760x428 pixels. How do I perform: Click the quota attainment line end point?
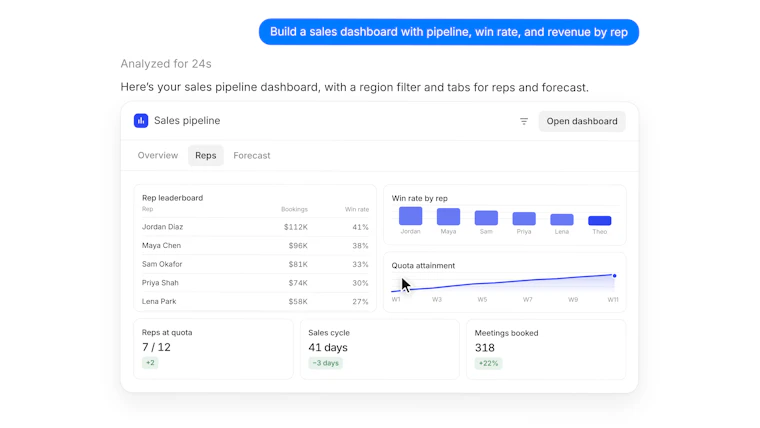pos(614,276)
